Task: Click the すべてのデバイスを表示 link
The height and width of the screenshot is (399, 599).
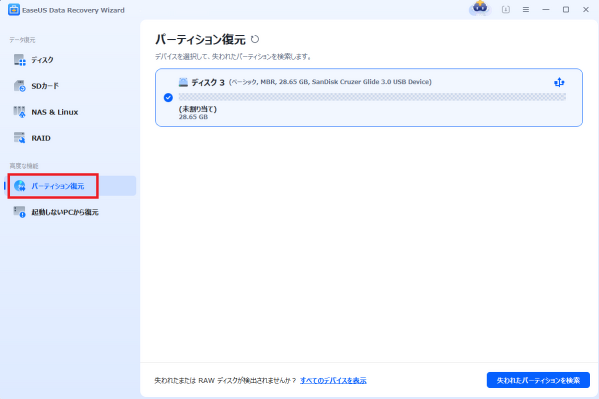Action: coord(333,381)
